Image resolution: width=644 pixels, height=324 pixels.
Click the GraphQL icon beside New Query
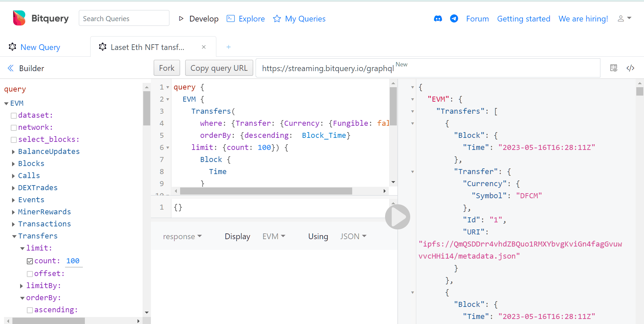pyautogui.click(x=12, y=47)
